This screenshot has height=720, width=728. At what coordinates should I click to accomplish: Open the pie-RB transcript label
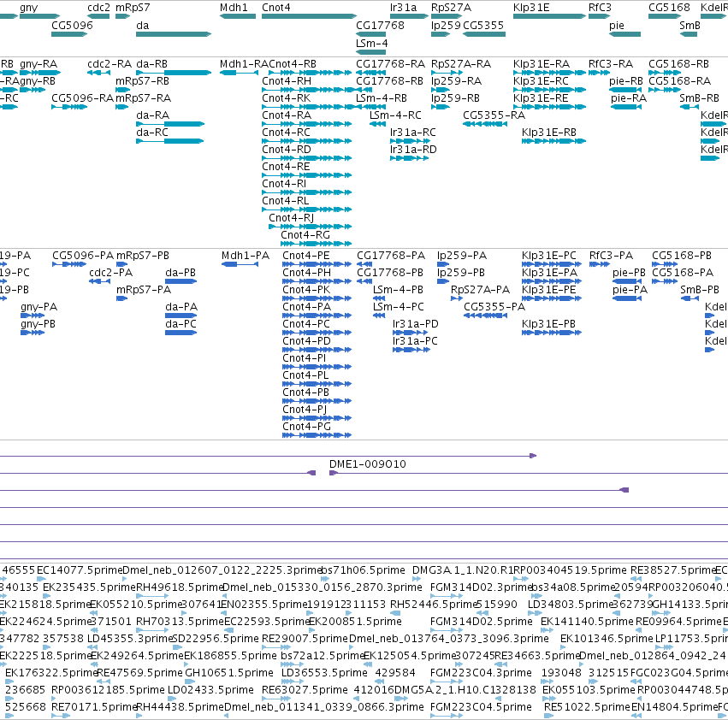click(626, 80)
